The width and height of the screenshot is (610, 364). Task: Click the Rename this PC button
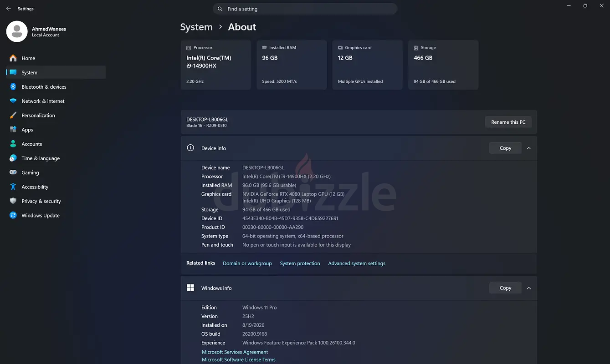pos(508,122)
